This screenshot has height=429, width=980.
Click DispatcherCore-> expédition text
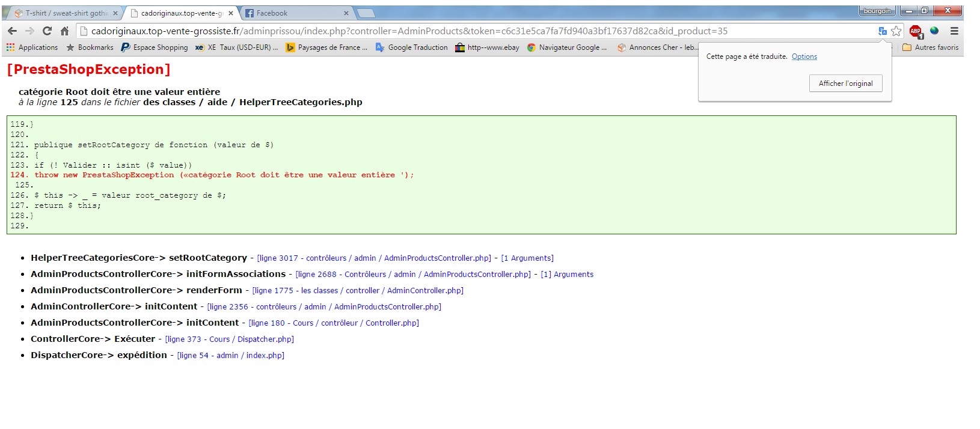[99, 355]
